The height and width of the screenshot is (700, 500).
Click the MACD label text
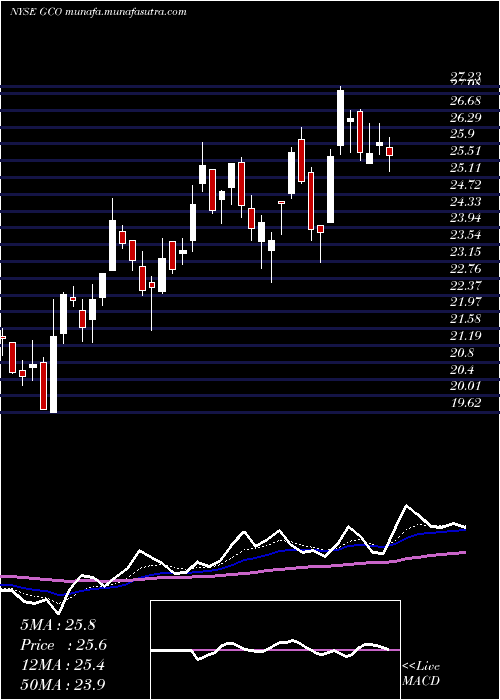tap(421, 681)
